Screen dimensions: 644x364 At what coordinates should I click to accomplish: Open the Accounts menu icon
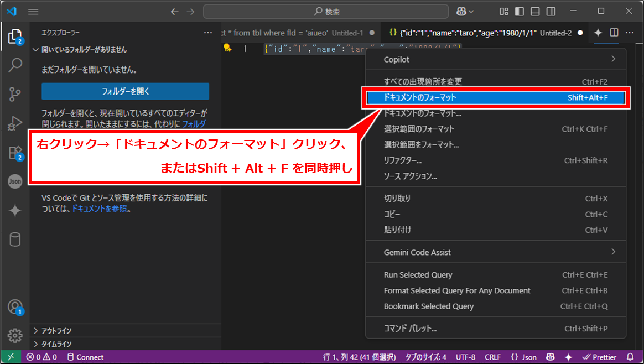point(15,307)
